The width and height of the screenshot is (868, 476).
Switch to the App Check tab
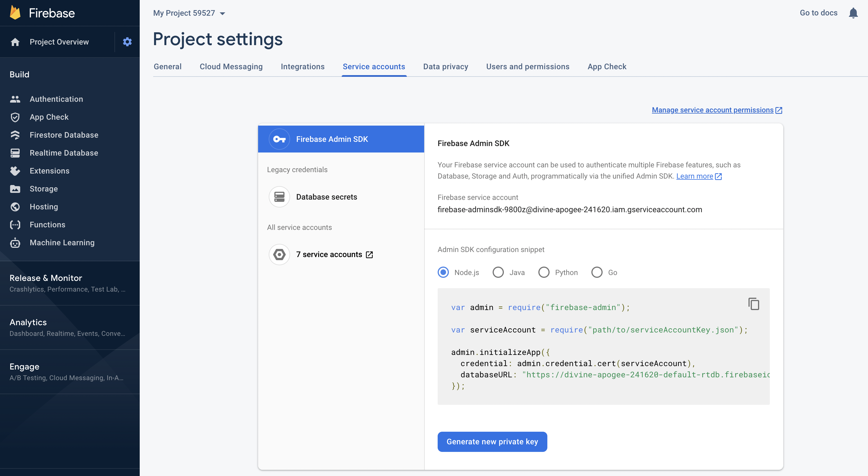tap(607, 67)
